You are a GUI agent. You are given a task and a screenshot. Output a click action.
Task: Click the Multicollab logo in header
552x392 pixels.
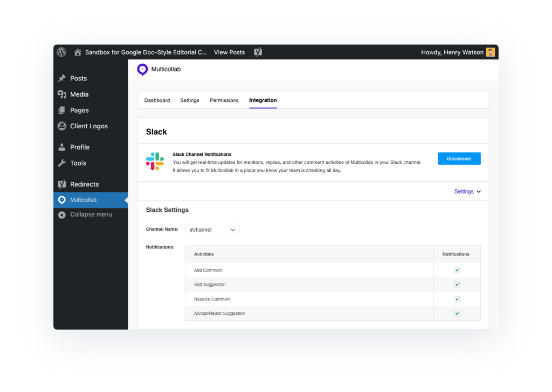coord(142,70)
